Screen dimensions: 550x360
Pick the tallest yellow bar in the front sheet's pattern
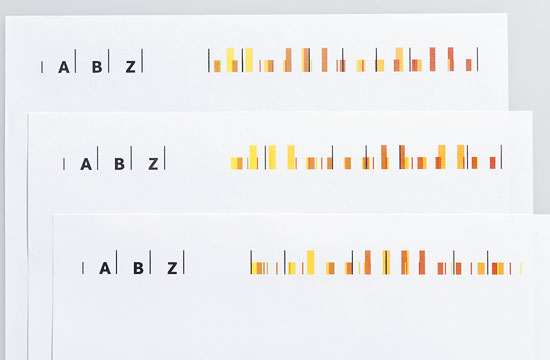pyautogui.click(x=311, y=262)
